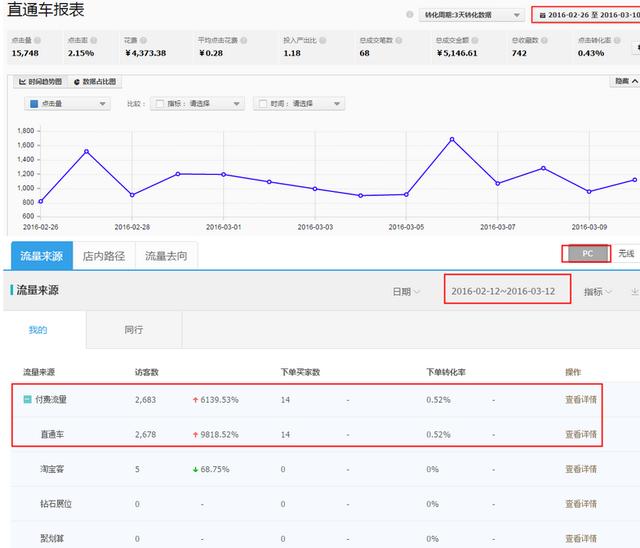640x548 pixels.
Task: Open the 点击量 metric dropdown
Action: 67,103
